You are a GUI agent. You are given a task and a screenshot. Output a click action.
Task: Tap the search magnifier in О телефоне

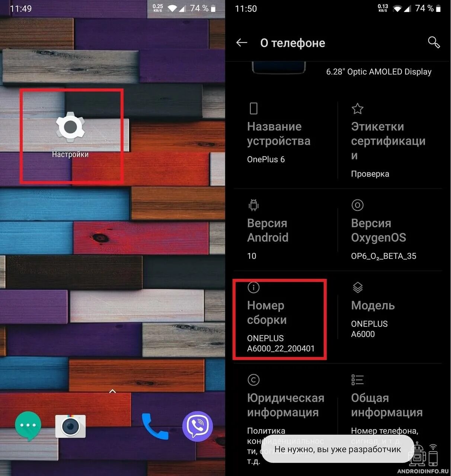(434, 42)
